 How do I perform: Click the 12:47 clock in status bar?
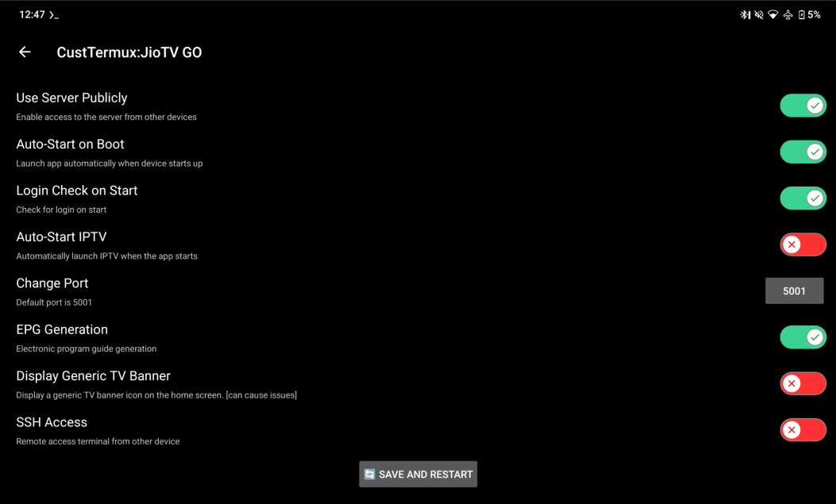click(x=32, y=15)
